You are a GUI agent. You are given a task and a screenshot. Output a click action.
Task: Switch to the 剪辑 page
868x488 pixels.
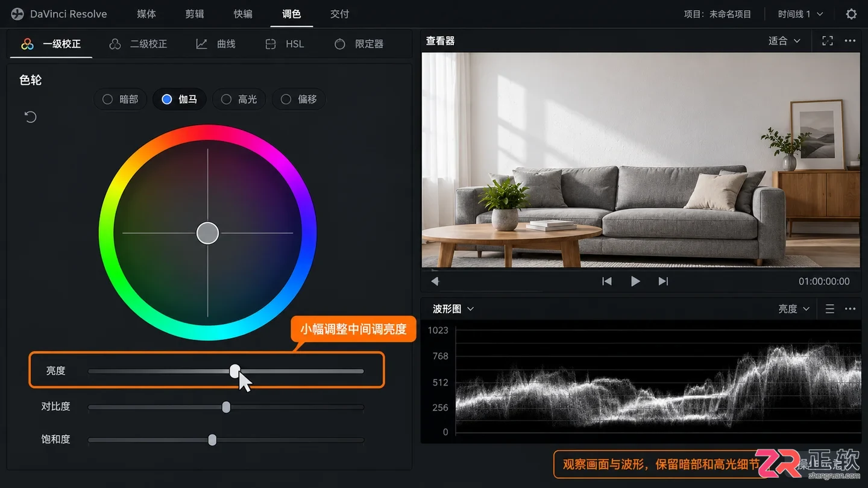point(195,14)
